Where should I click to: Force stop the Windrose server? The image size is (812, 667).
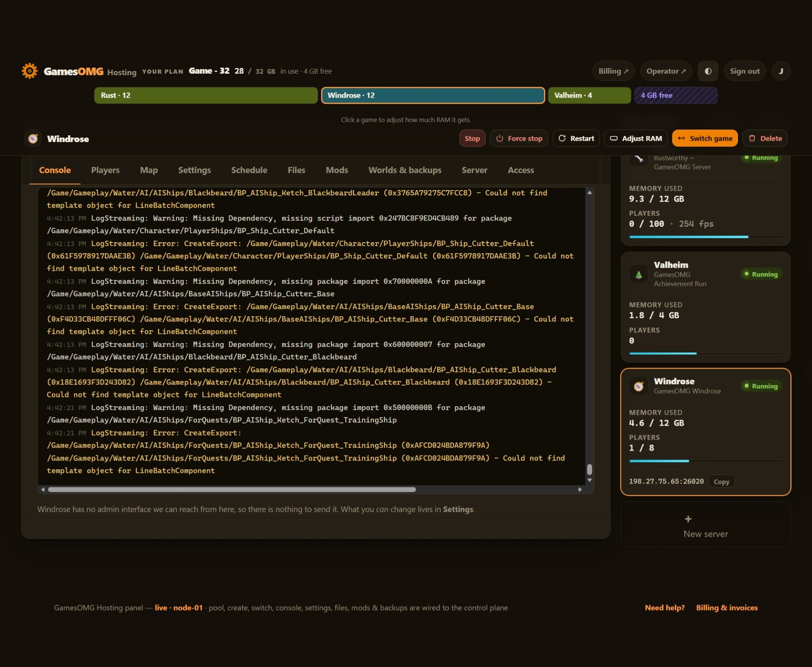(x=519, y=138)
